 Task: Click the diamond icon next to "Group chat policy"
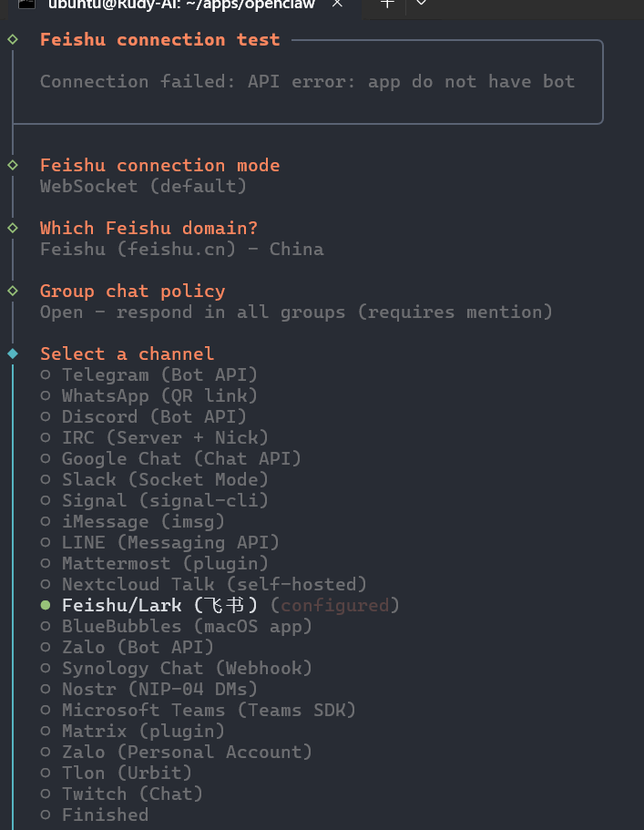click(x=12, y=290)
